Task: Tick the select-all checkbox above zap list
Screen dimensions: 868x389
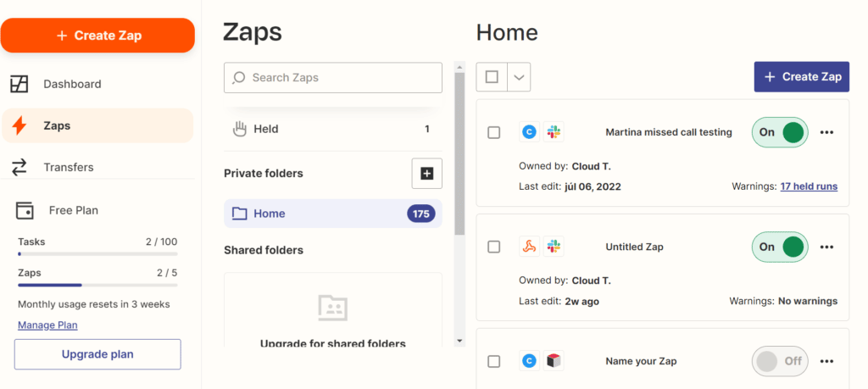Action: pyautogui.click(x=492, y=77)
